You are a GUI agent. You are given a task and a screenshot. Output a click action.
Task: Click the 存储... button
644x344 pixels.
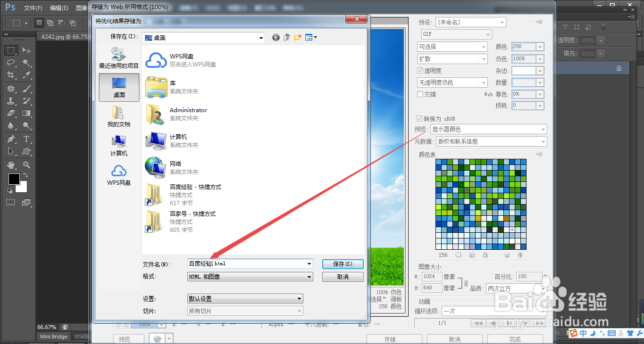point(394,339)
